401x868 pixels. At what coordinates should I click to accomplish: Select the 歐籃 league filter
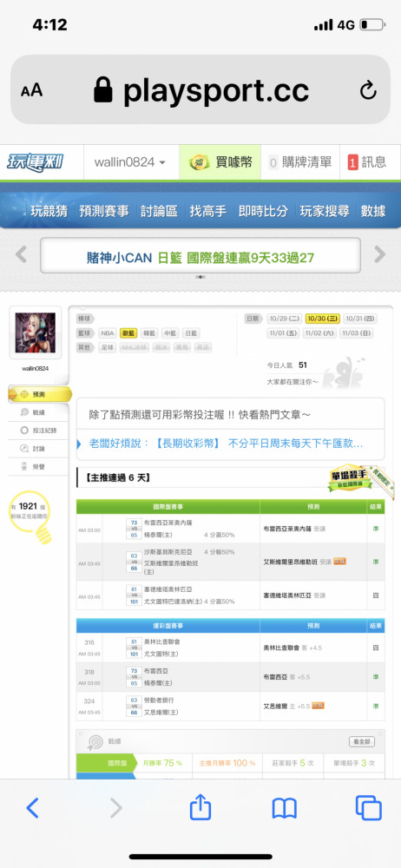[128, 333]
